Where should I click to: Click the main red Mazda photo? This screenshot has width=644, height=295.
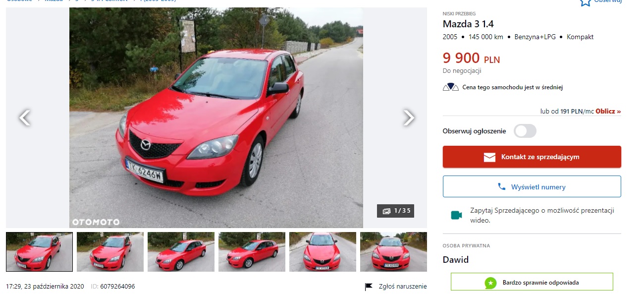click(x=216, y=118)
